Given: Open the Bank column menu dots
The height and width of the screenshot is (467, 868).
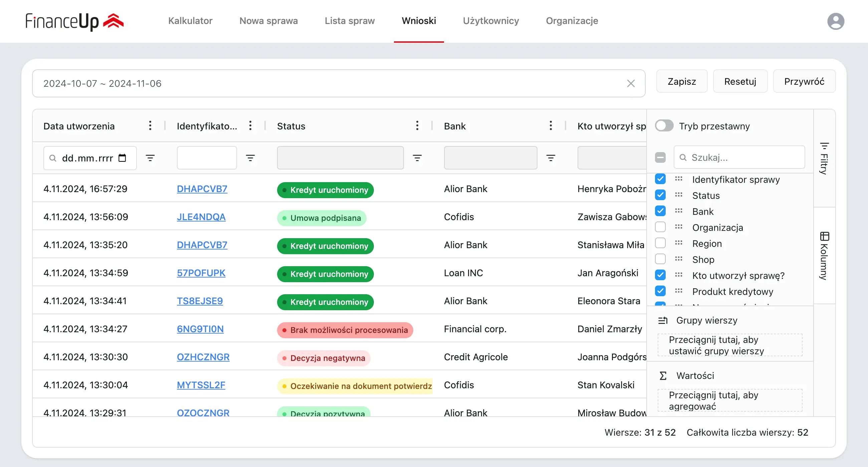Looking at the screenshot, I should click(x=551, y=126).
